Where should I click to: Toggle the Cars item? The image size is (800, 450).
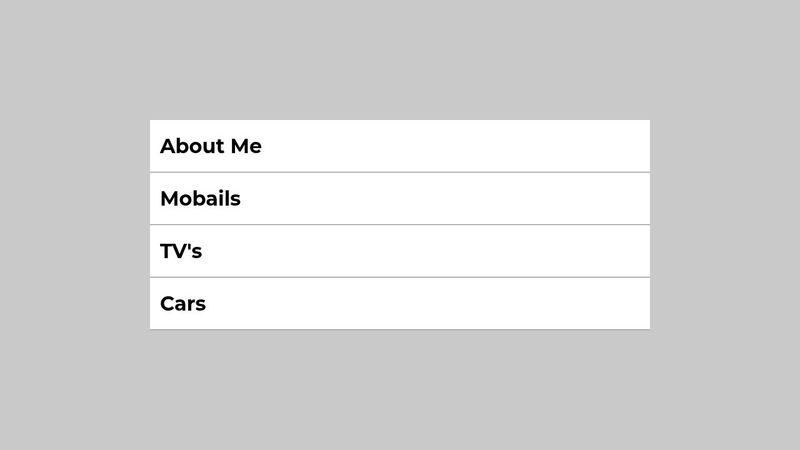[x=400, y=304]
